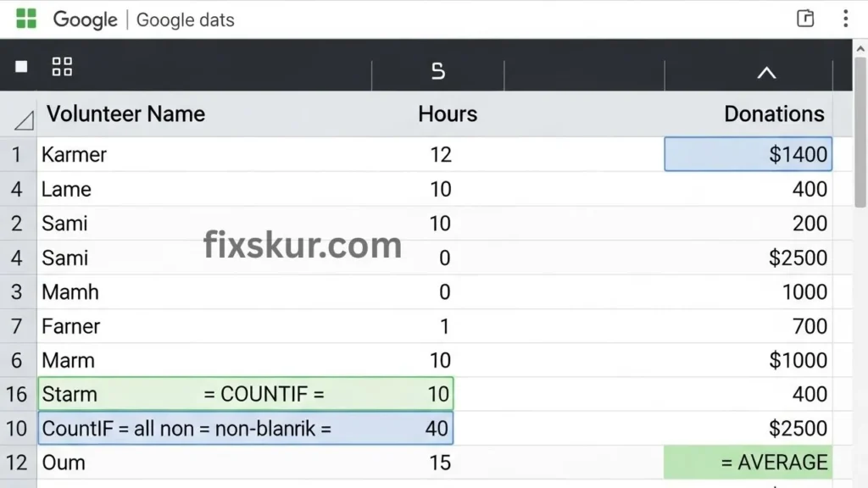This screenshot has width=868, height=488.
Task: Click the Volunteer Name column header
Action: (x=125, y=114)
